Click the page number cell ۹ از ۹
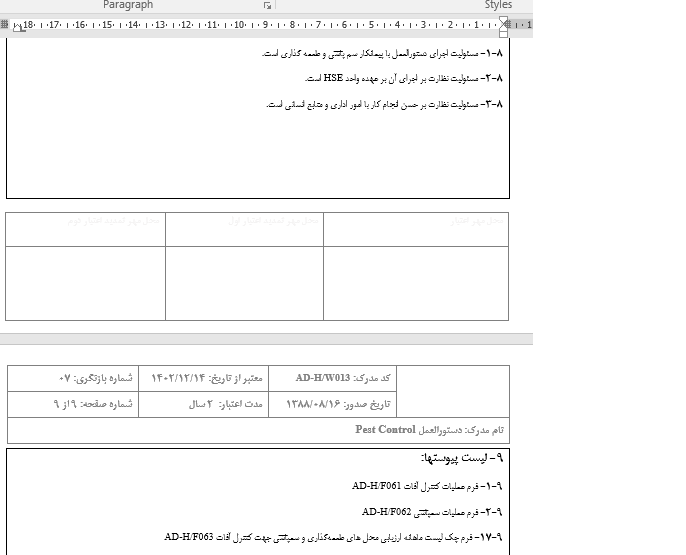Viewport: 686px width, 555px height. (x=73, y=405)
